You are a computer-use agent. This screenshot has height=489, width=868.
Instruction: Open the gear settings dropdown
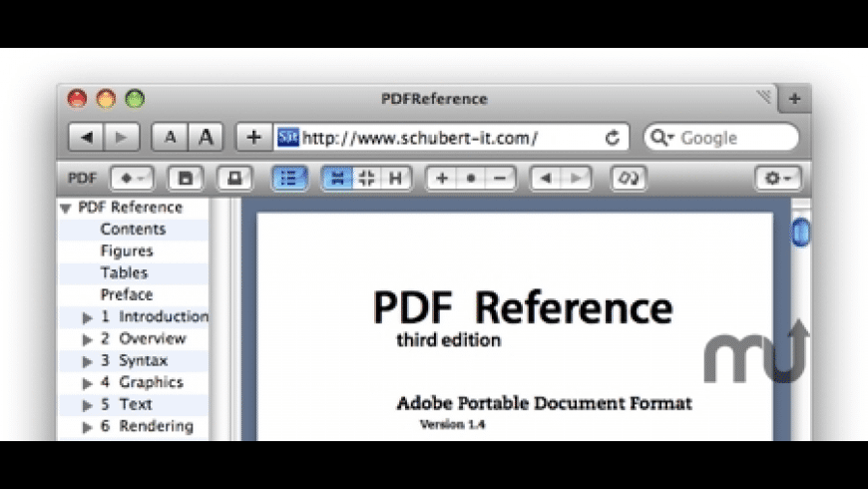point(778,179)
